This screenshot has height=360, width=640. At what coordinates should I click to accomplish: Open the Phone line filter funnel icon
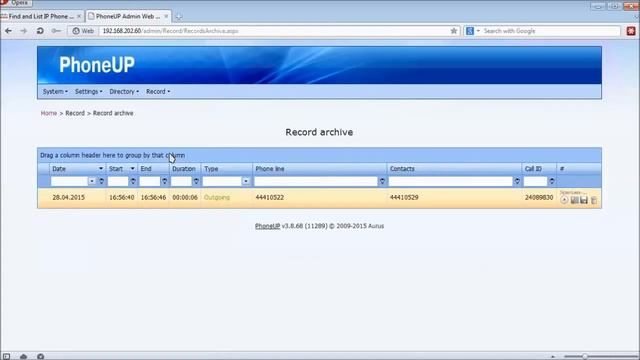pos(382,181)
